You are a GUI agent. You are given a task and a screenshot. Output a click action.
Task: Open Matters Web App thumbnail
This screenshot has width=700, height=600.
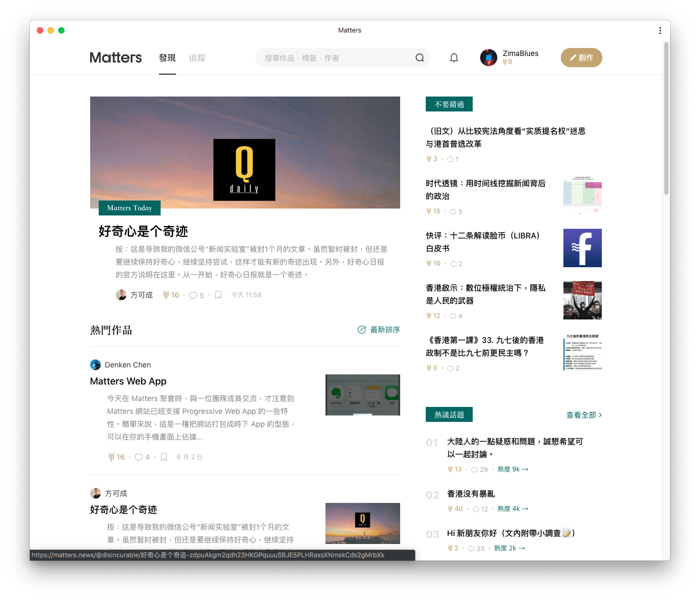click(x=363, y=395)
